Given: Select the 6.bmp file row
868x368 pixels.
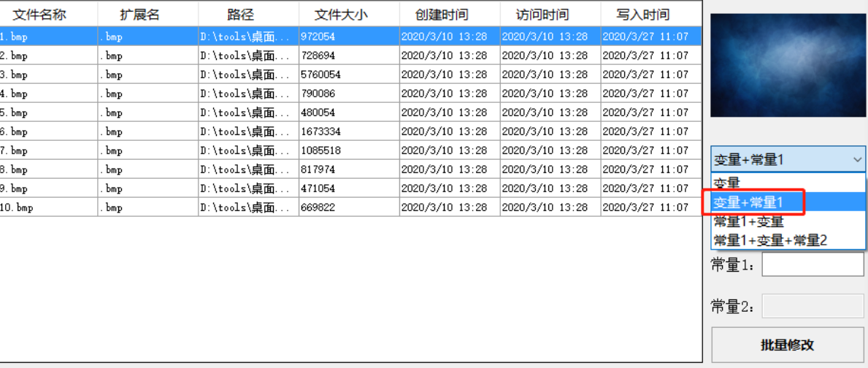Looking at the screenshot, I should (x=350, y=131).
